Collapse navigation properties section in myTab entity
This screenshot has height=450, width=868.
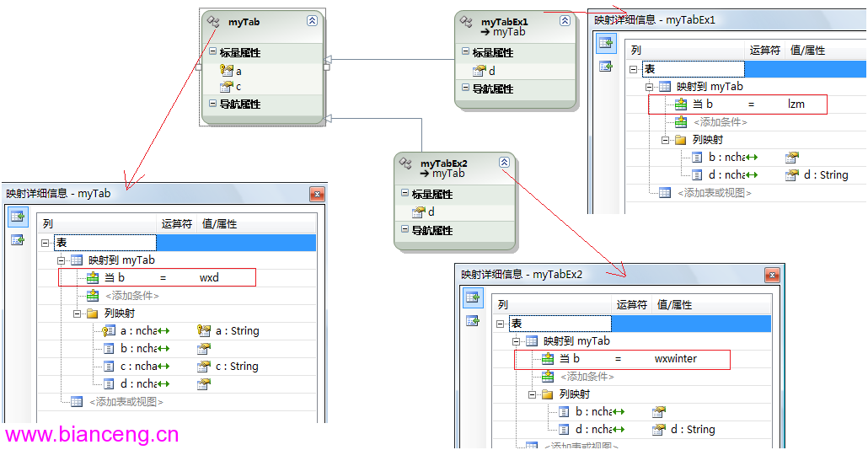212,104
